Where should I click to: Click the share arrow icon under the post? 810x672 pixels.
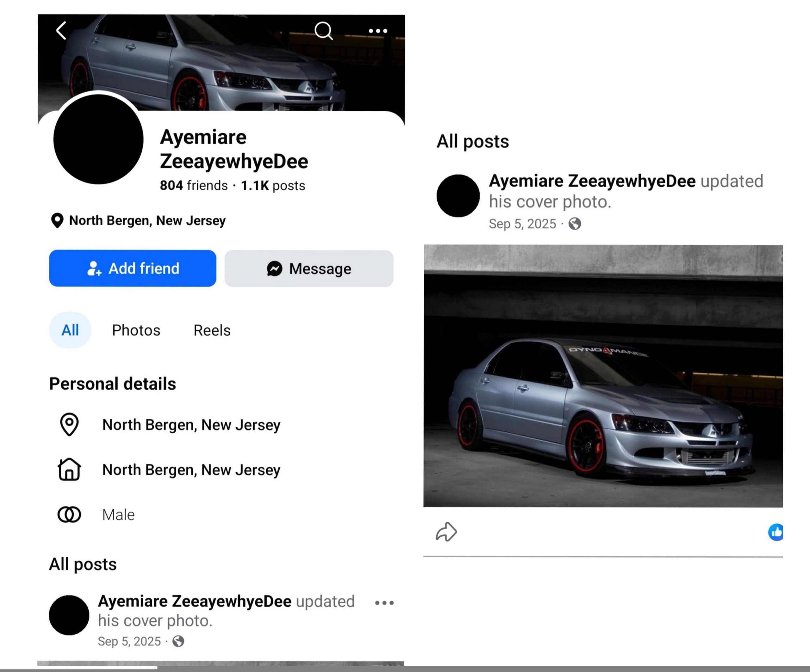point(446,532)
